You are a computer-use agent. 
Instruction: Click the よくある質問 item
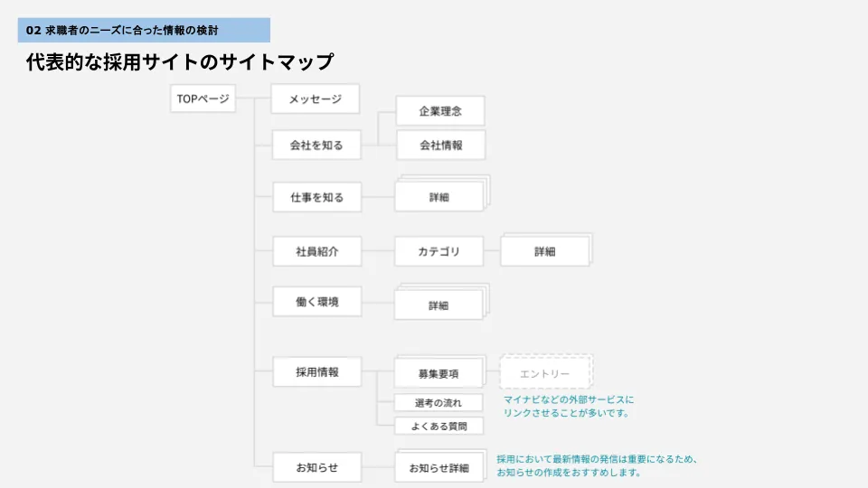[x=439, y=426]
